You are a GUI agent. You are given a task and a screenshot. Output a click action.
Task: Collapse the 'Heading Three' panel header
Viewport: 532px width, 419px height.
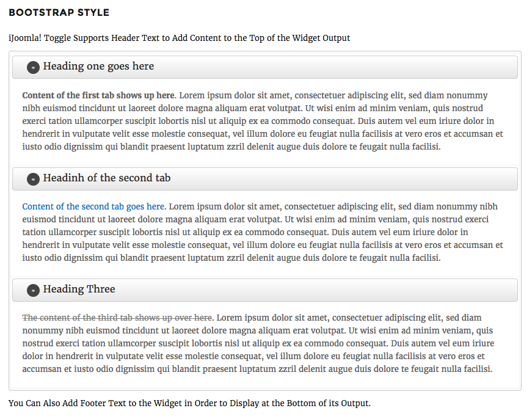pyautogui.click(x=265, y=290)
